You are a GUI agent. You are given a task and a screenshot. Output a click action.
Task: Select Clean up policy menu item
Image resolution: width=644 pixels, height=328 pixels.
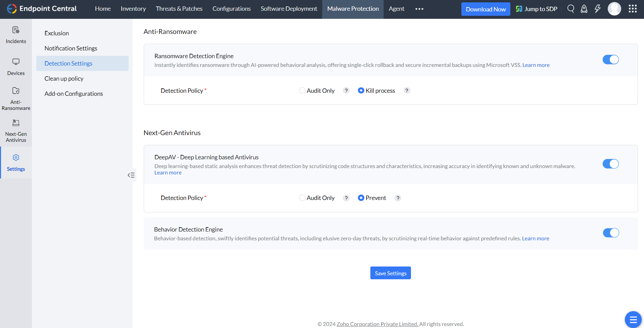64,79
